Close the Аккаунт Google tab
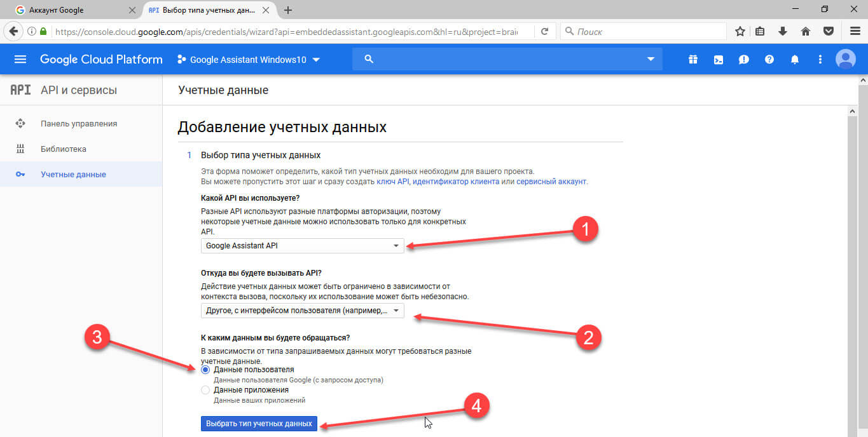Image resolution: width=868 pixels, height=437 pixels. click(132, 10)
